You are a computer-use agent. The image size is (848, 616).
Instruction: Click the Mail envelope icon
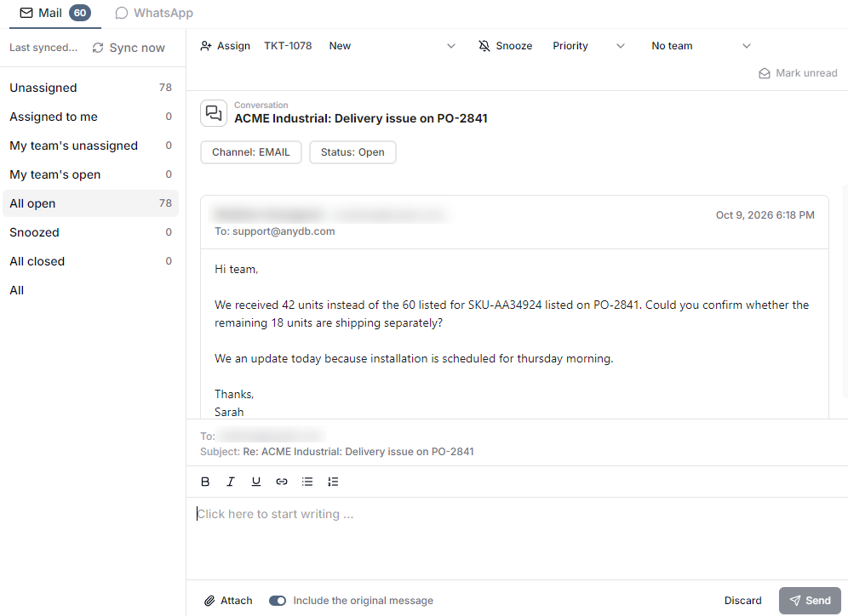coord(26,13)
